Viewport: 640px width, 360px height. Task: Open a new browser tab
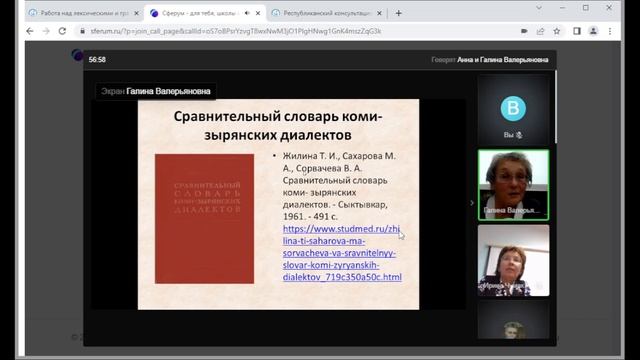pos(398,13)
